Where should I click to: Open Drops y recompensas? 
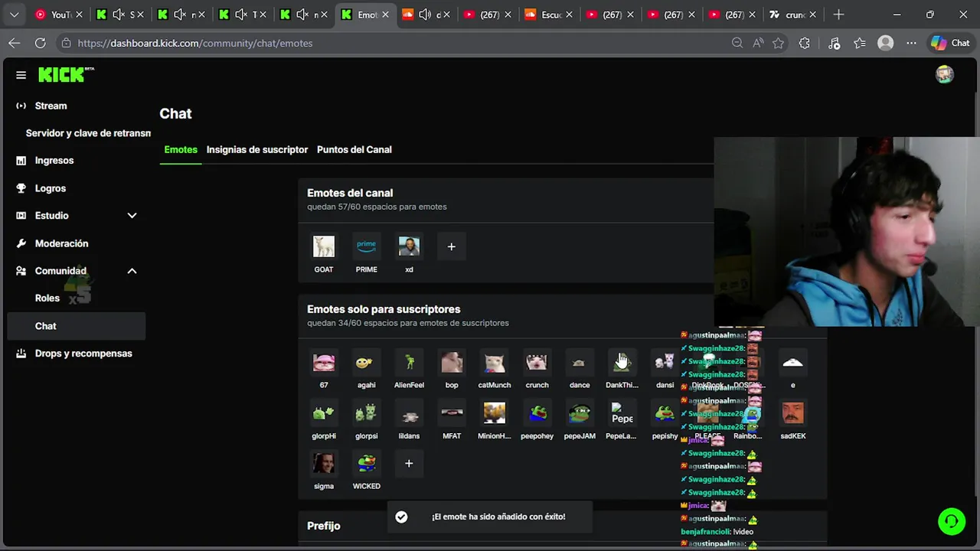click(83, 354)
